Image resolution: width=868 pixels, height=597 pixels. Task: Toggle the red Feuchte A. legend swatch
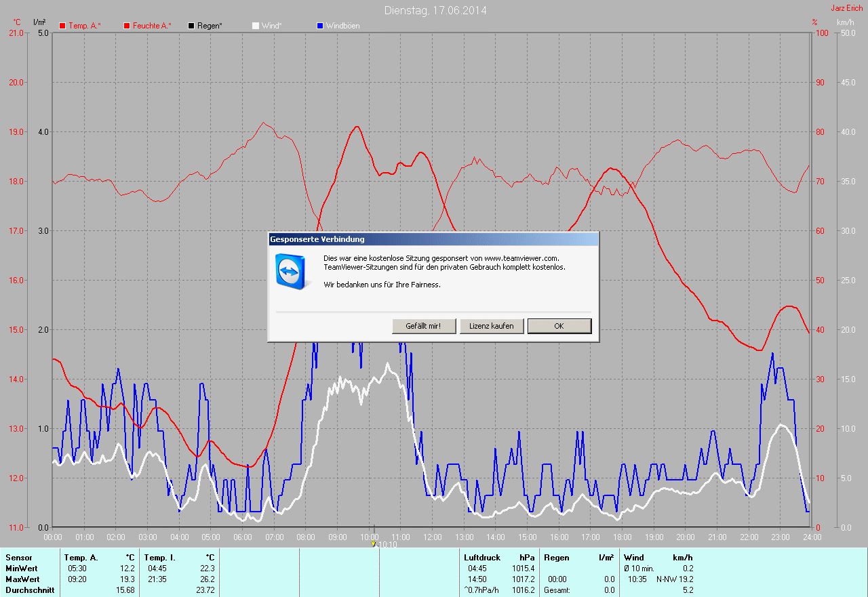click(x=127, y=26)
